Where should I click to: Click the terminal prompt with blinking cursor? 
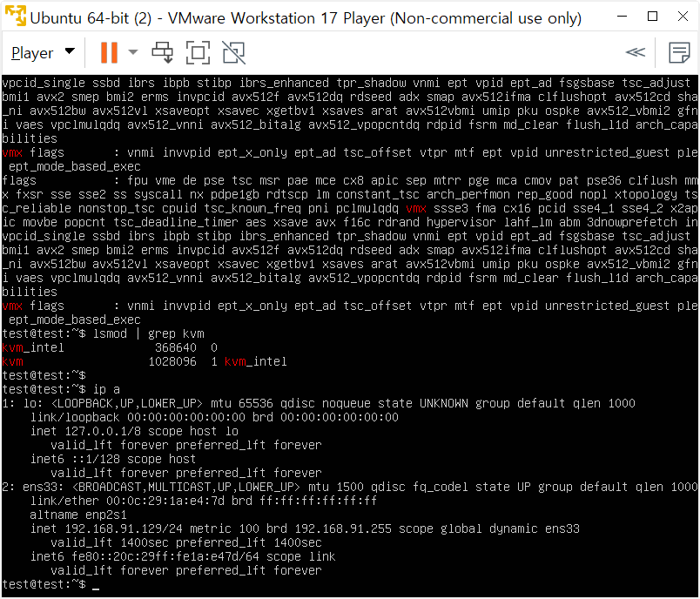[50, 584]
